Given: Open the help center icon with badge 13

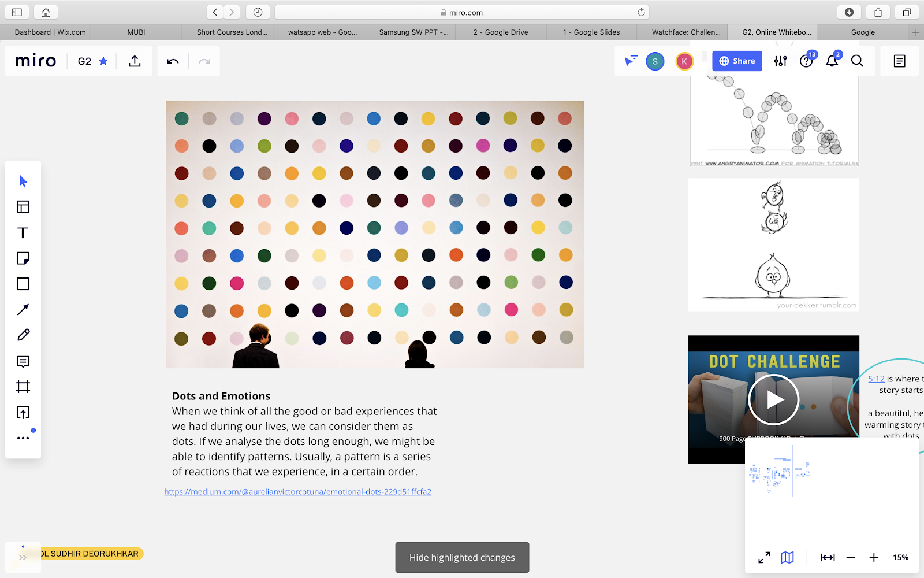Looking at the screenshot, I should 806,61.
